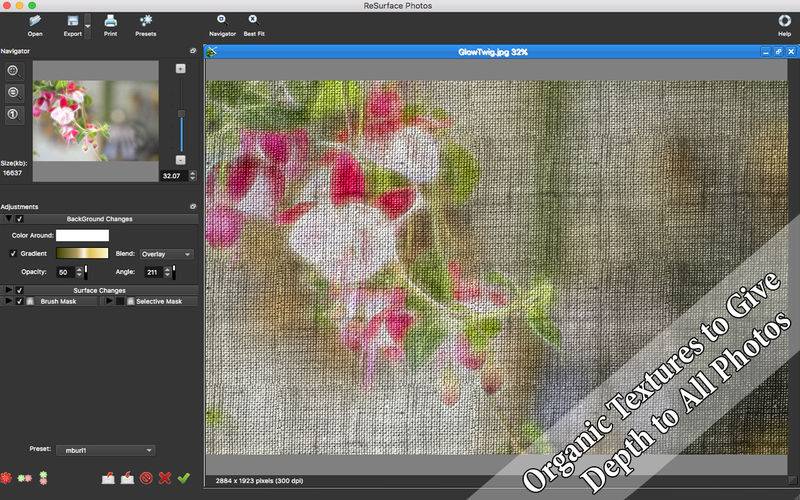Open the Blend mode Overlay dropdown
The image size is (800, 500).
[x=166, y=254]
